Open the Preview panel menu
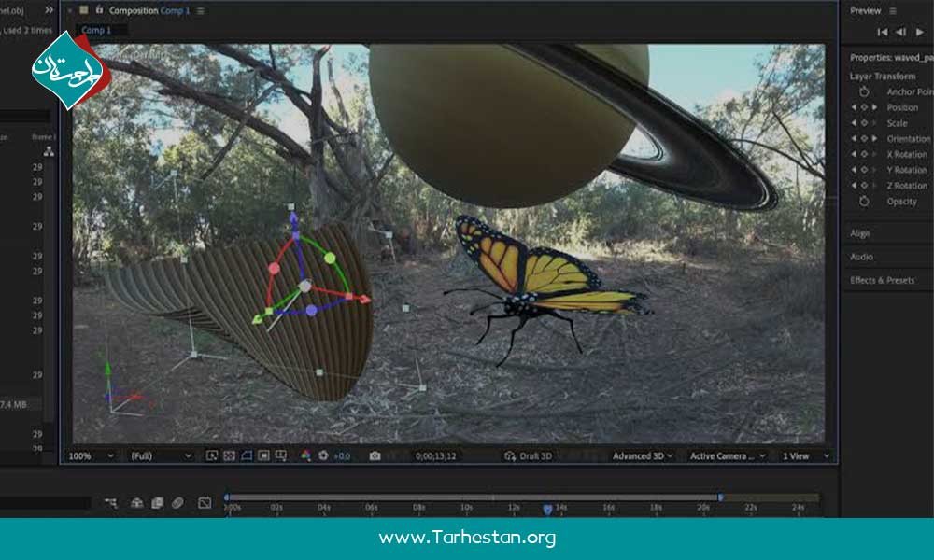Screen dimensions: 934x560 pos(893,10)
